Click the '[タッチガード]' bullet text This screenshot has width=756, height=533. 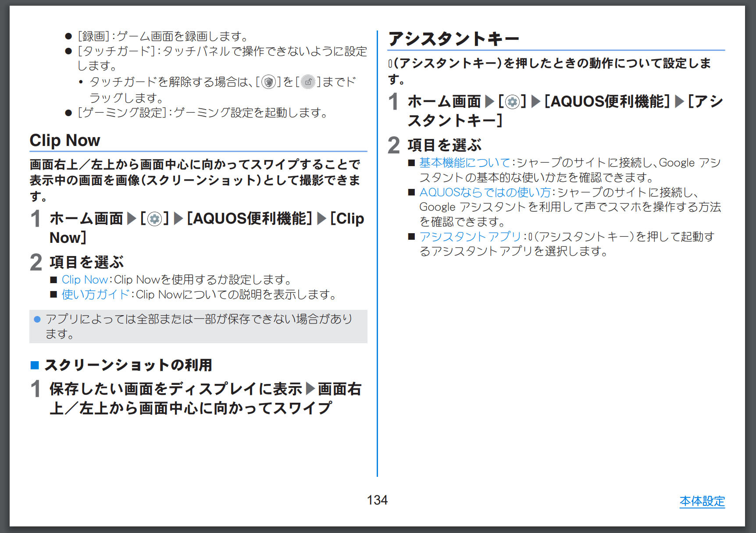222,58
